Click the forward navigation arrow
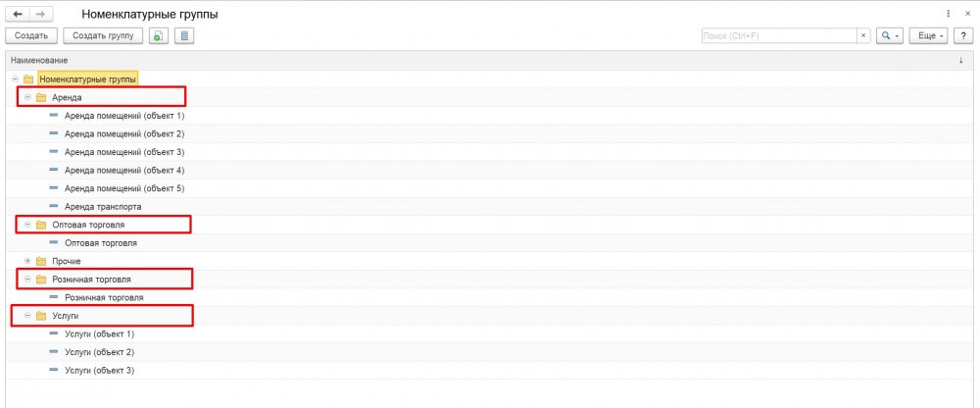This screenshot has width=980, height=408. coord(41,14)
